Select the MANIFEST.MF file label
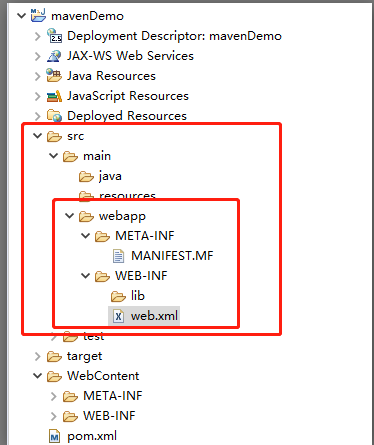The height and width of the screenshot is (445, 374). tap(172, 256)
